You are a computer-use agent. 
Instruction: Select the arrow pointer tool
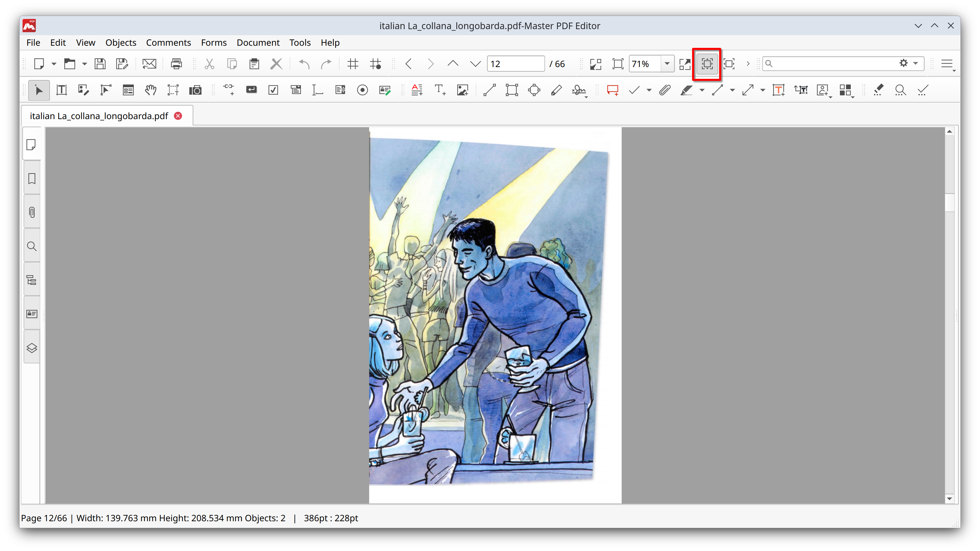coord(39,90)
